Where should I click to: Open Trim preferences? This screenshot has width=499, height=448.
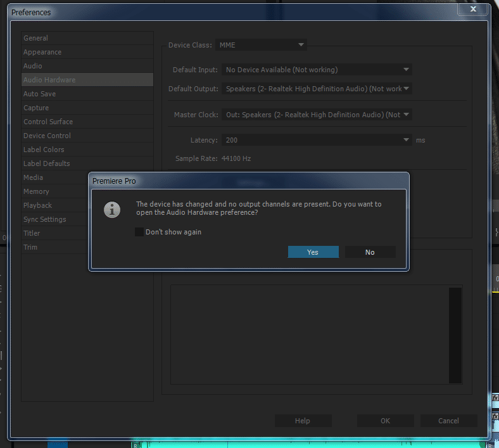54,247
